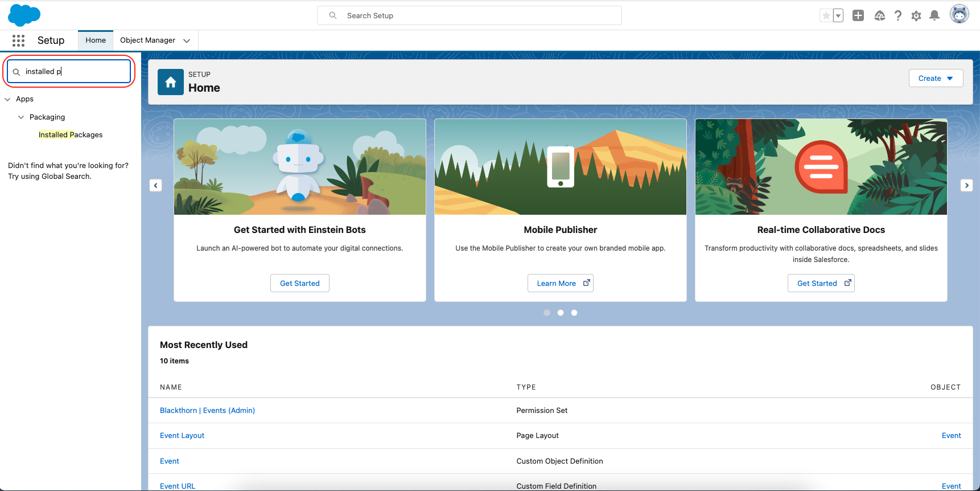This screenshot has height=491, width=980.
Task: Open the Event URL link
Action: click(x=178, y=486)
